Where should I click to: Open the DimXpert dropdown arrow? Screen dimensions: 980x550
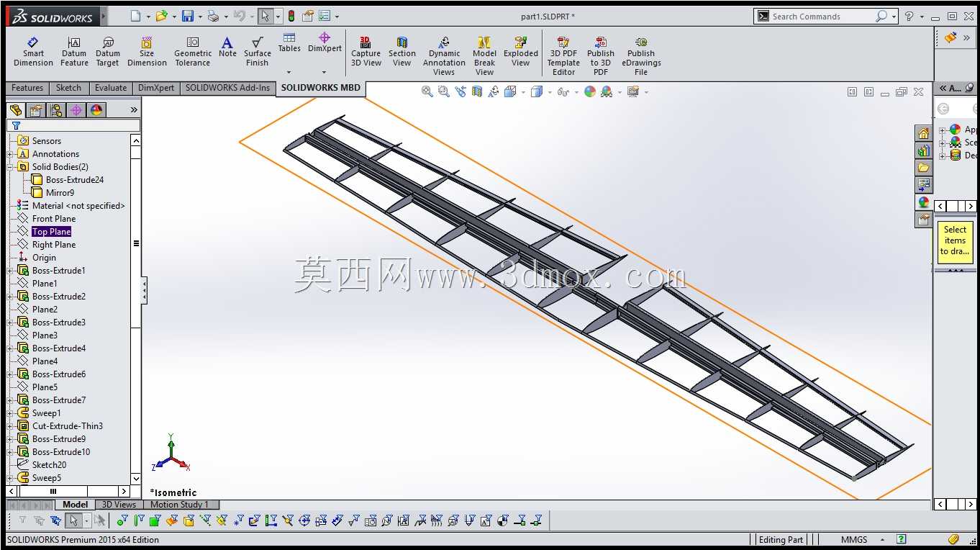pos(324,72)
